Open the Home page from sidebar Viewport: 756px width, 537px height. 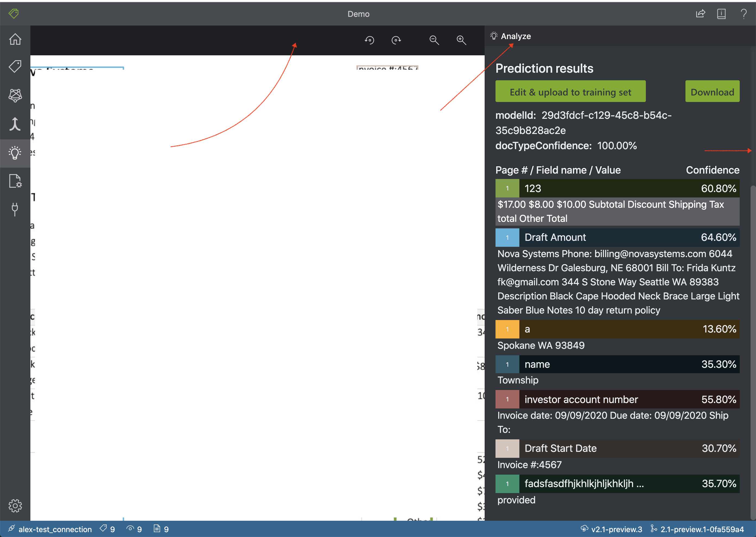(15, 39)
